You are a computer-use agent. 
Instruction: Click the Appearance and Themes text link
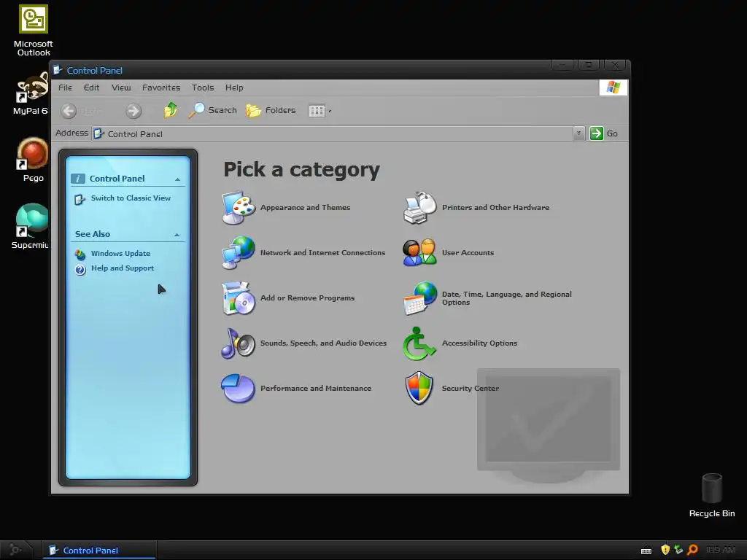coord(305,208)
